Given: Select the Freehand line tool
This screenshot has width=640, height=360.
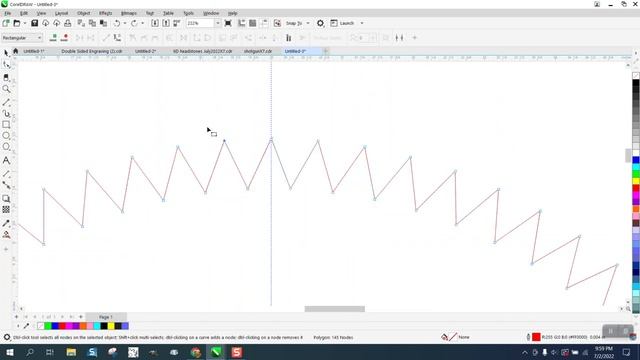Looking at the screenshot, I should click(6, 102).
